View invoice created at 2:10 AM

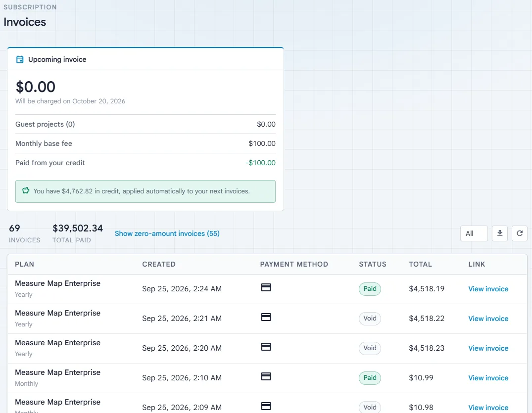488,378
